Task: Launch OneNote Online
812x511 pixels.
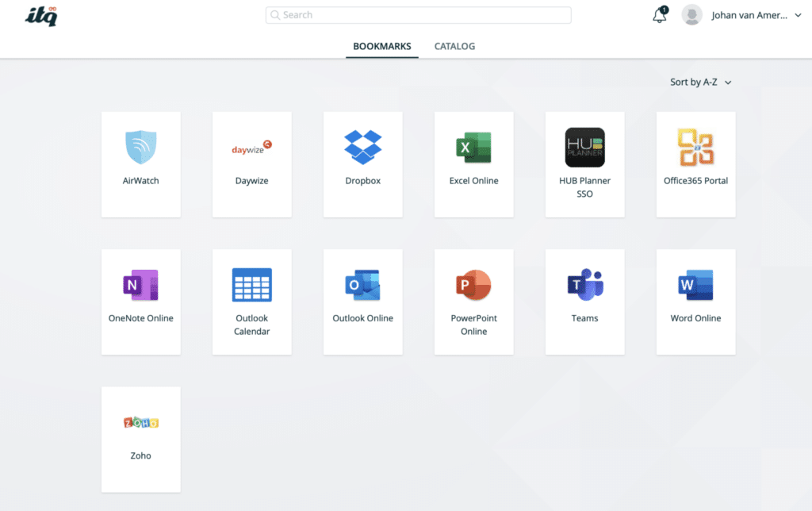Action: 141,286
